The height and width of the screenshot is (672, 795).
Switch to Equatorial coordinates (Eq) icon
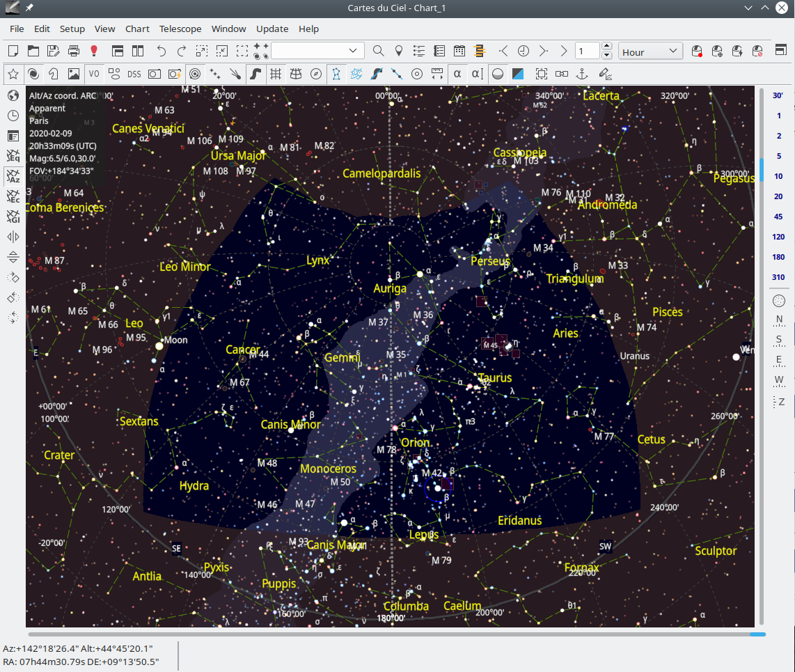[x=13, y=156]
